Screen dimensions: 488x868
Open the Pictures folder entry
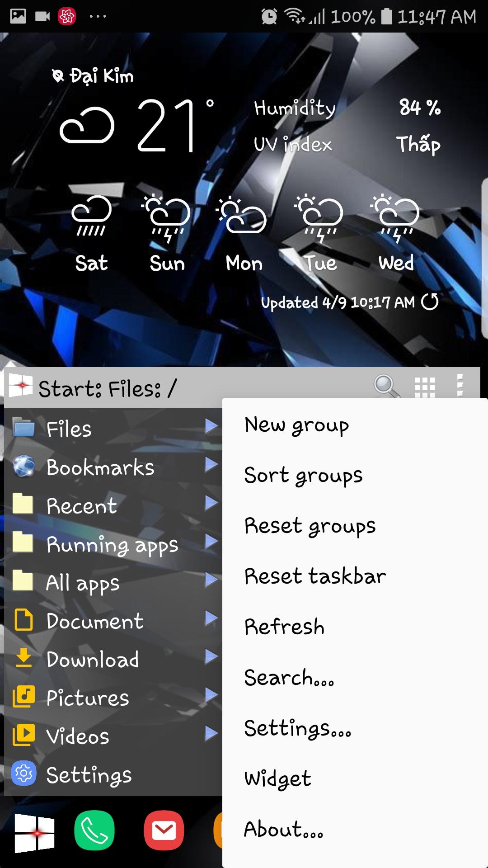pyautogui.click(x=88, y=698)
